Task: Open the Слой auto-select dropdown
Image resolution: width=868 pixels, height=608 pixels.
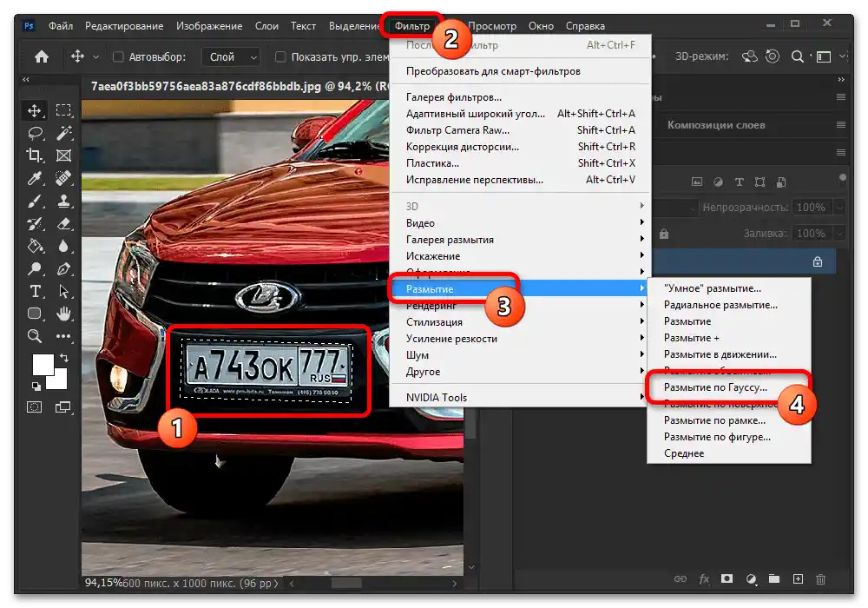Action: [233, 57]
